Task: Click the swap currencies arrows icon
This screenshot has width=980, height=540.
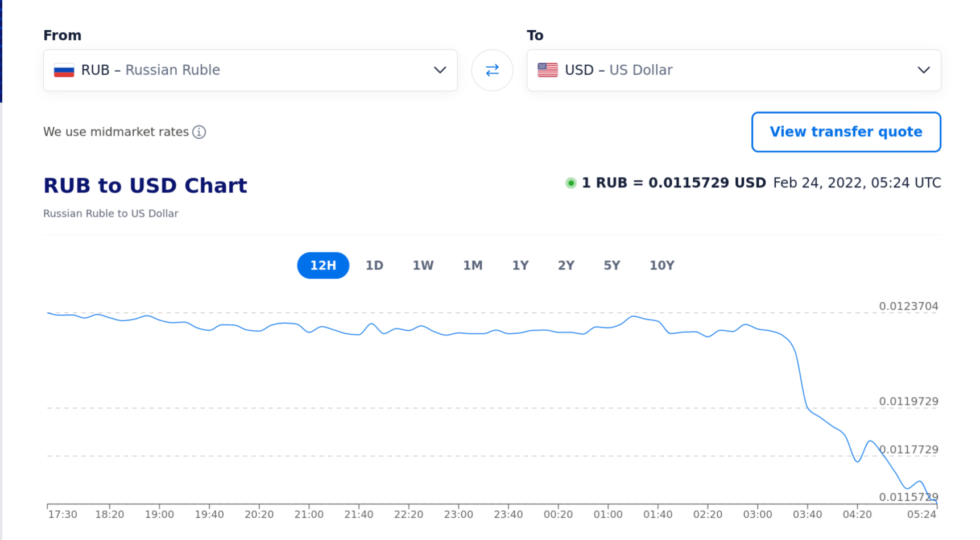Action: (x=492, y=70)
